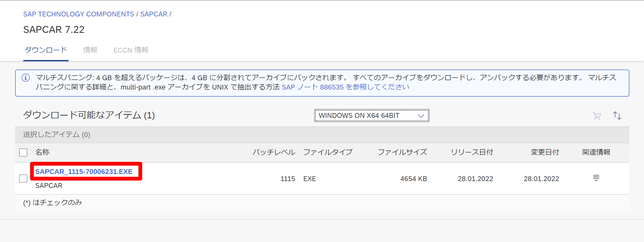This screenshot has height=242, width=644.
Task: Check the SAPCAR_1115-70006231.EXE row checkbox
Action: (x=23, y=178)
